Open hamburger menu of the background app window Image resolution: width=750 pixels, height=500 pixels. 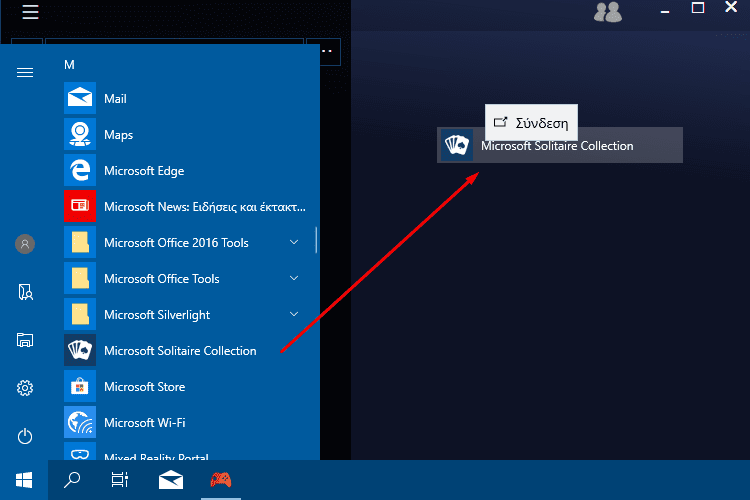point(30,11)
